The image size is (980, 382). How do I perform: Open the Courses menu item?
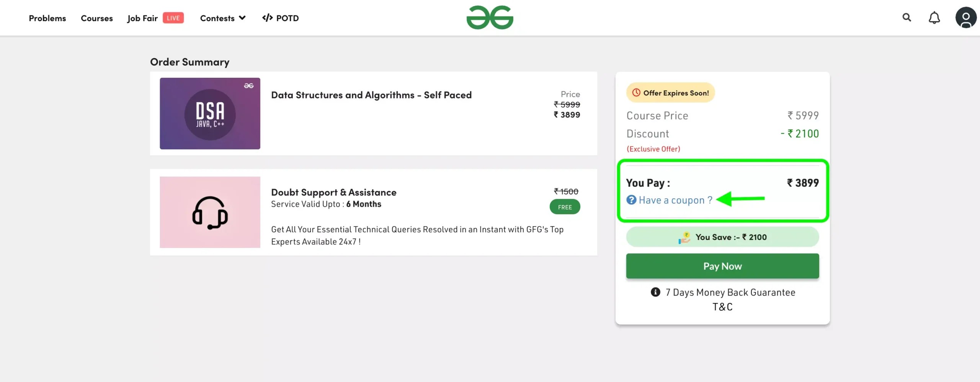96,18
